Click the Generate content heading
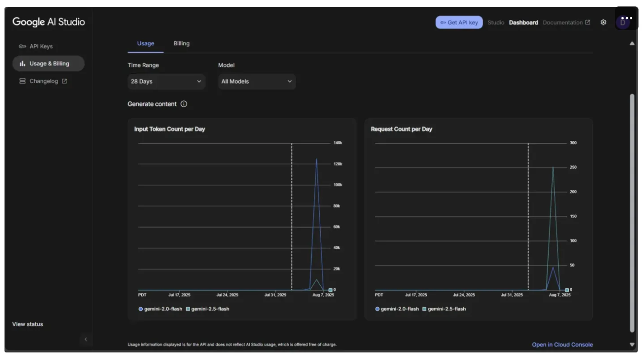This screenshot has height=356, width=644. [152, 104]
